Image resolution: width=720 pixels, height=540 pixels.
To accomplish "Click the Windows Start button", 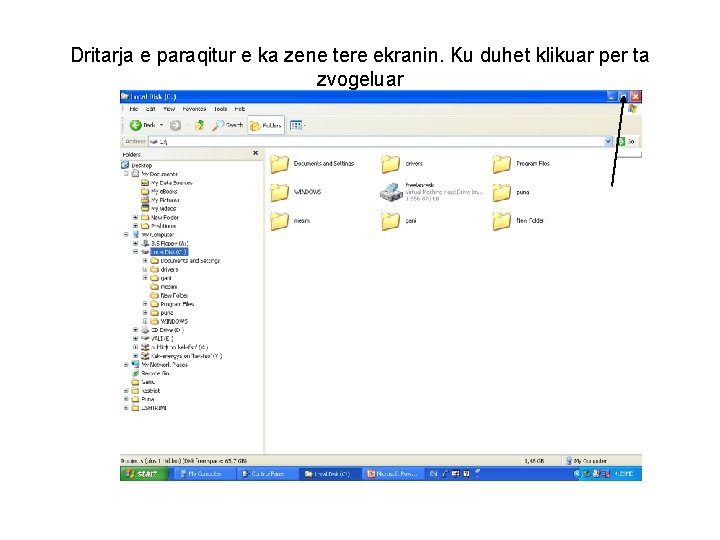I will pyautogui.click(x=144, y=474).
